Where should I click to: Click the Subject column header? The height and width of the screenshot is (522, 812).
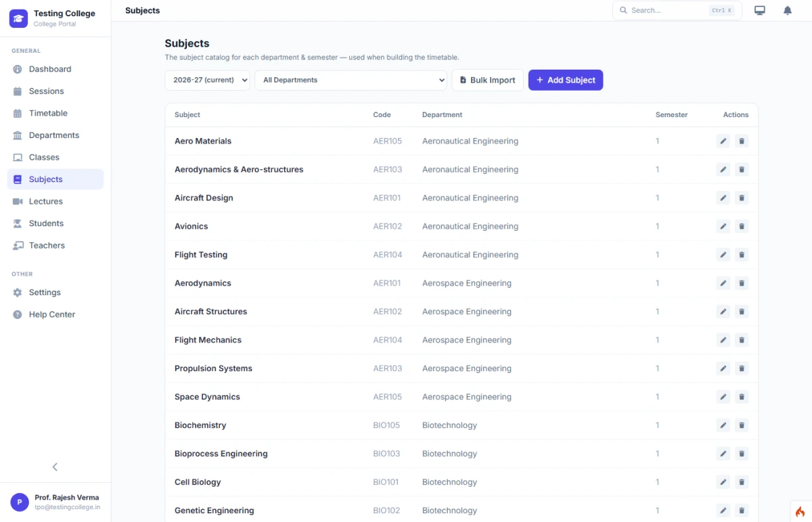(x=187, y=115)
